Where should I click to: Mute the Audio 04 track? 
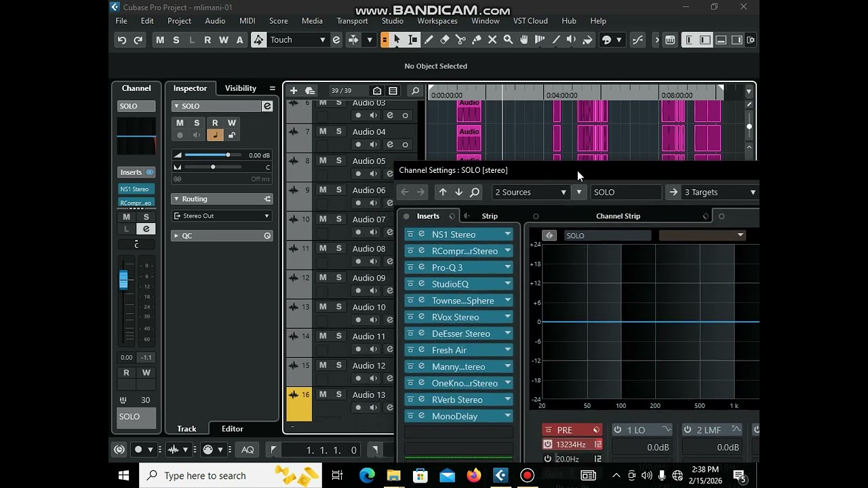[x=323, y=131]
